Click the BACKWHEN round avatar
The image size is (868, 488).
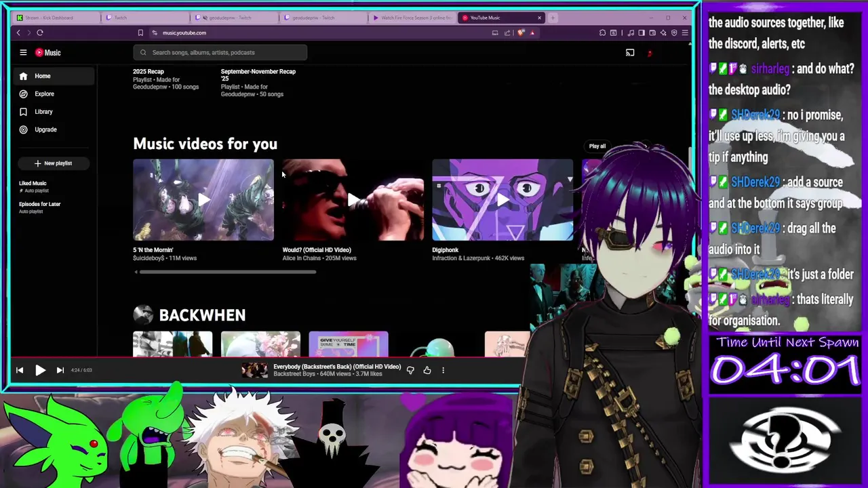pyautogui.click(x=143, y=314)
